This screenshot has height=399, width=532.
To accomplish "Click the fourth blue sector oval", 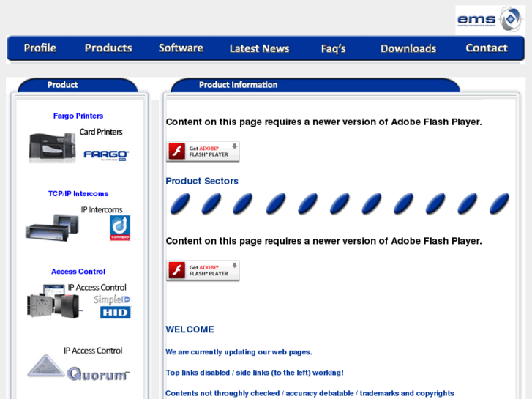I will point(275,204).
